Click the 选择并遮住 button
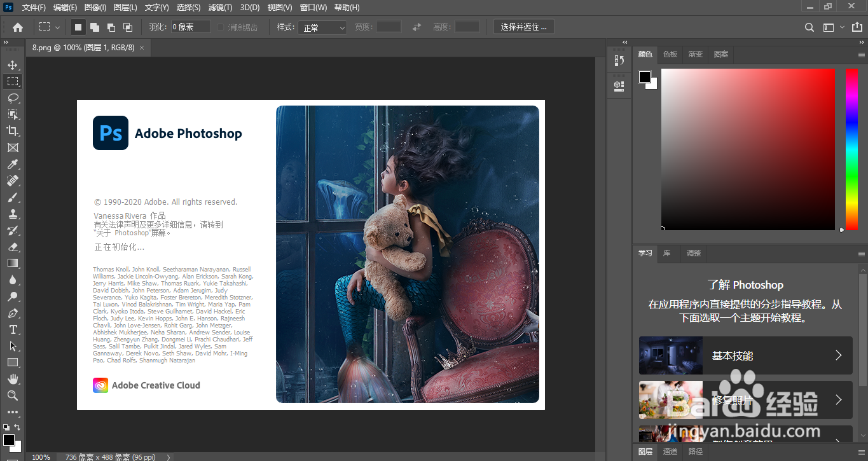 pyautogui.click(x=523, y=27)
